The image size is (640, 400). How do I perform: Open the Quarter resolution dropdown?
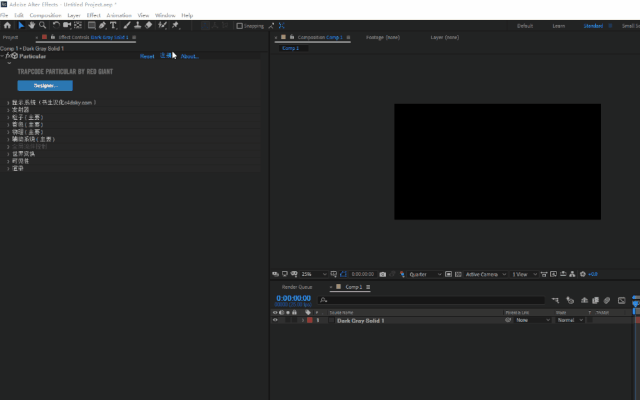(425, 274)
